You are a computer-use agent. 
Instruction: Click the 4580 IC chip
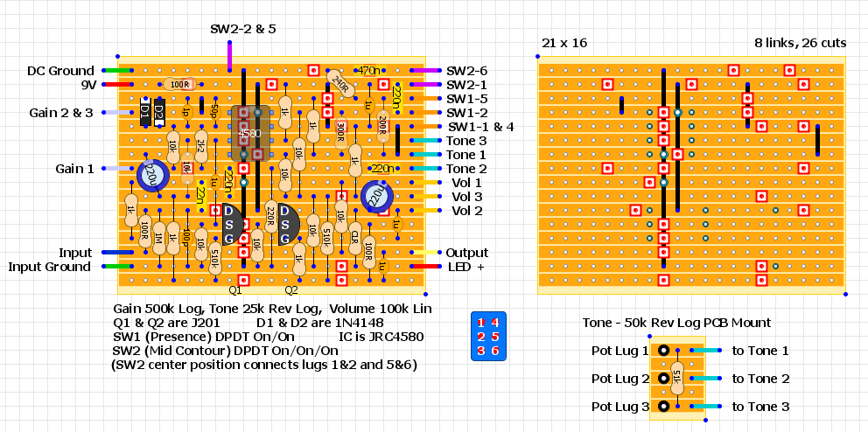click(250, 134)
